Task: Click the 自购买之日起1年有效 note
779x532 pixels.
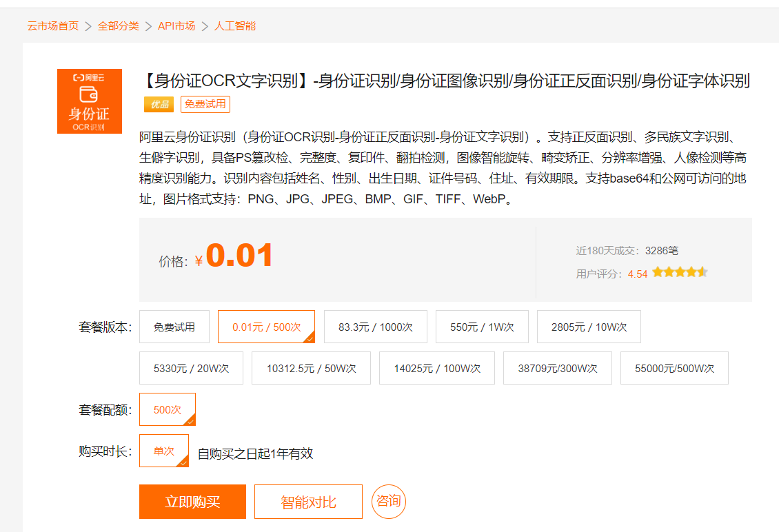Action: click(255, 453)
